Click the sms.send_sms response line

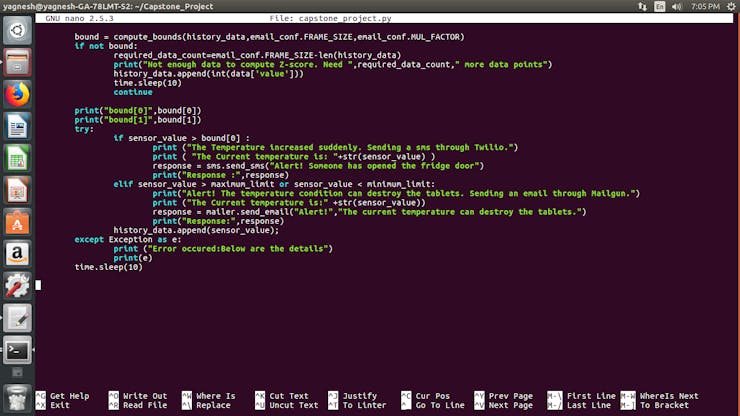coord(318,166)
